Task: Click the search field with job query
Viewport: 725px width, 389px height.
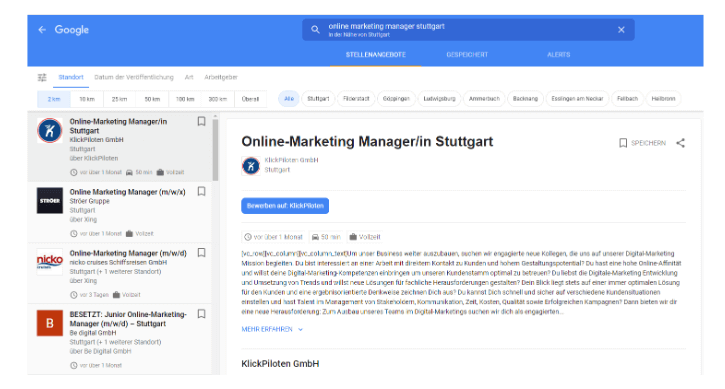Action: 468,30
